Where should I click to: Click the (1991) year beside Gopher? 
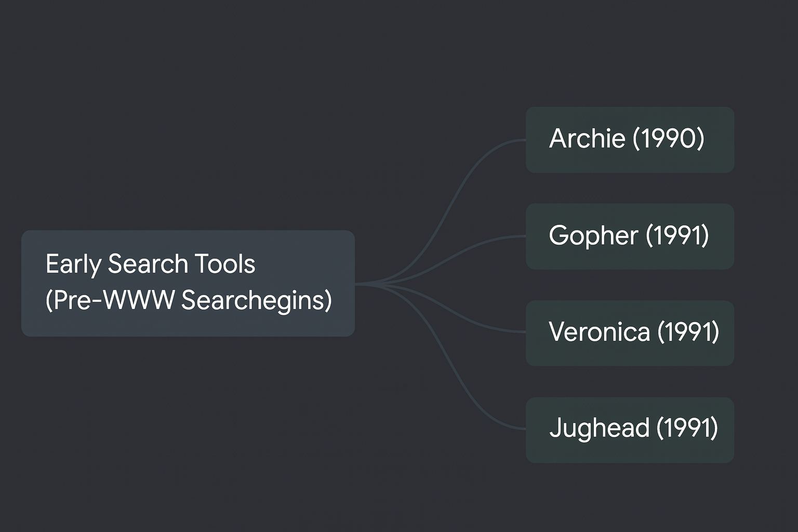point(677,235)
